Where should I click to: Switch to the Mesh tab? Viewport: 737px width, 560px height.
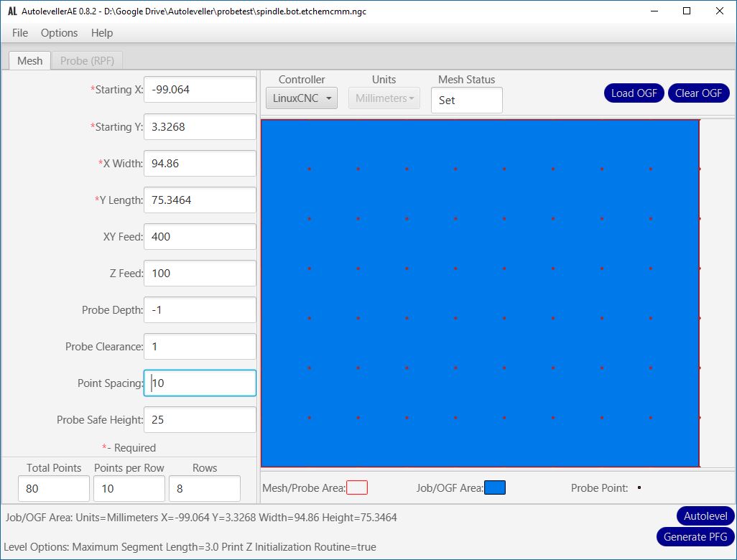coord(29,61)
